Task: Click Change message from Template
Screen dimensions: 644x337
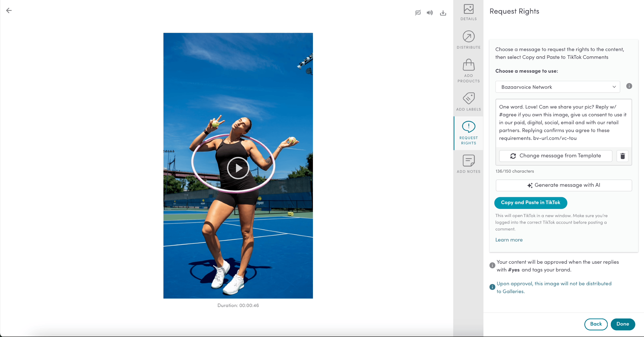Action: pyautogui.click(x=555, y=156)
